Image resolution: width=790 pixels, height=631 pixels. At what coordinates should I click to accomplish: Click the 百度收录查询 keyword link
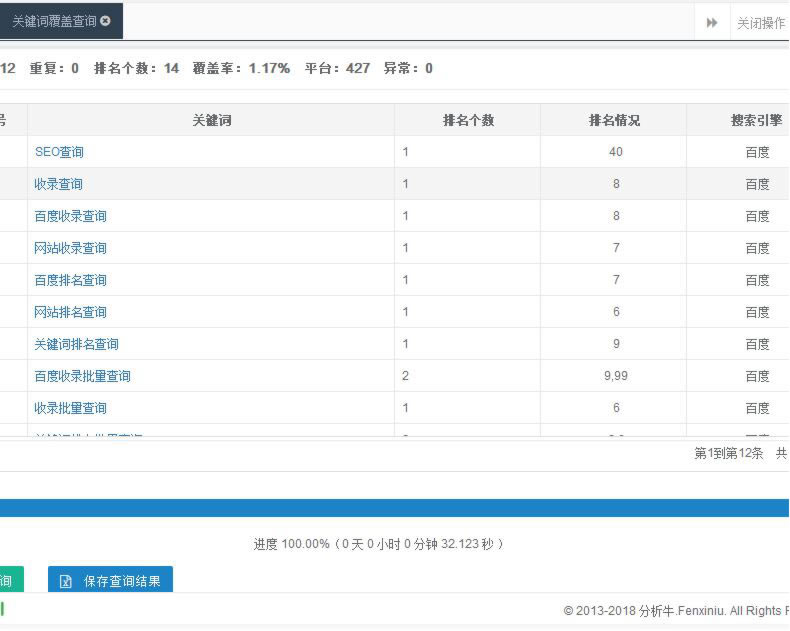pos(70,216)
